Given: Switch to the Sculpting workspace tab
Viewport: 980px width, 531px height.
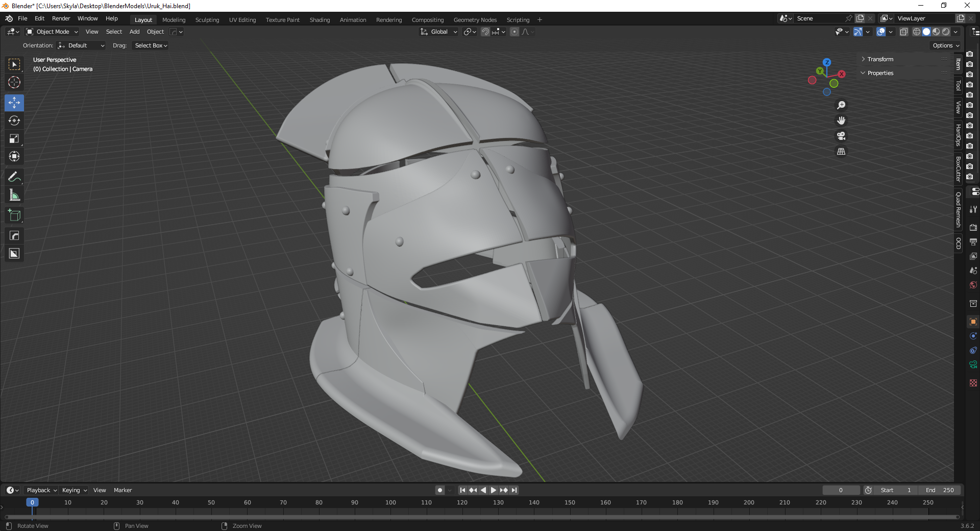Looking at the screenshot, I should (x=207, y=20).
